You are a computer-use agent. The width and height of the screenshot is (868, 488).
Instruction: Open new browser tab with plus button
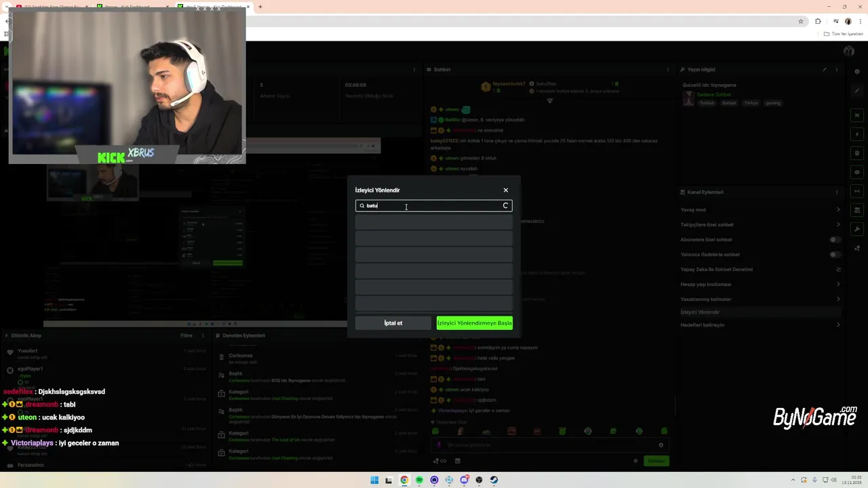[x=260, y=7]
